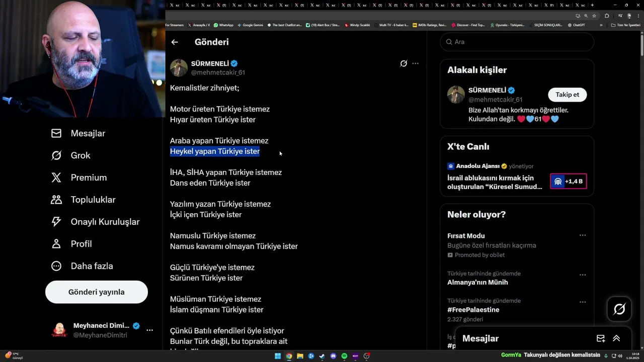Expand the Mesajlar drawer with double chevron

click(616, 338)
